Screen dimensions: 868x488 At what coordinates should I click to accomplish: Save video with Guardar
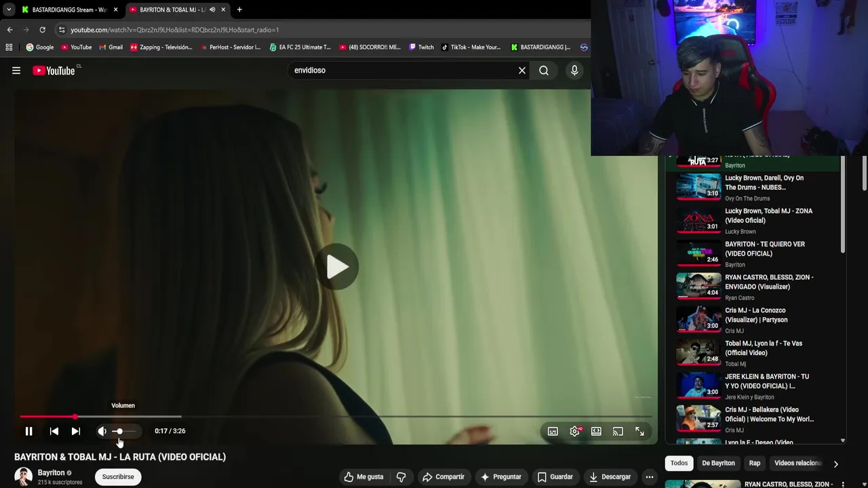[x=555, y=476]
